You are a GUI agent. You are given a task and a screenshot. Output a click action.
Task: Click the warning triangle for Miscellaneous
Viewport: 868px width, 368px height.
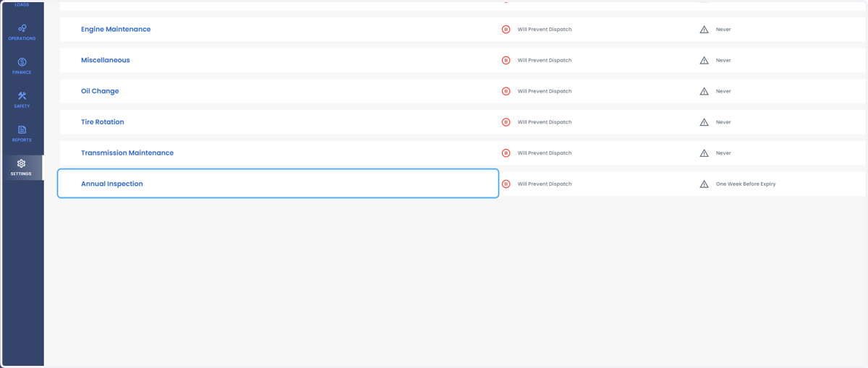click(704, 61)
